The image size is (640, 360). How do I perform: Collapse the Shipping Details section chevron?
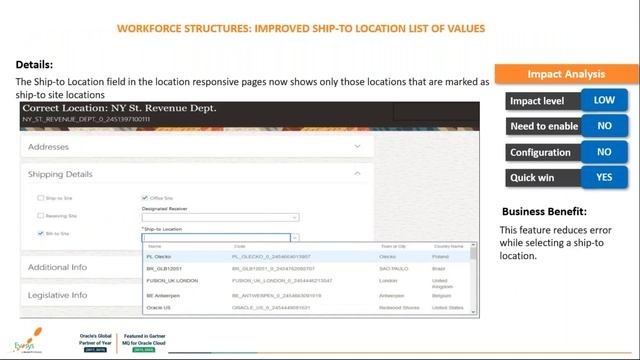[x=357, y=173]
